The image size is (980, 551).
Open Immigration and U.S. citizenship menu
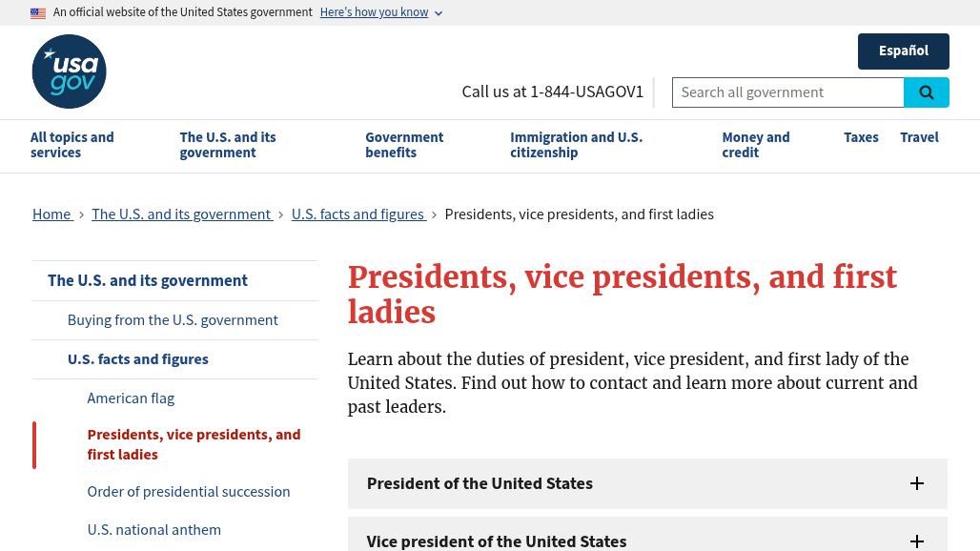(576, 145)
